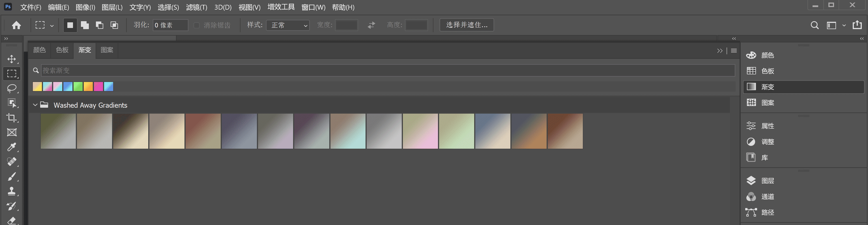Select the Move tool
The width and height of the screenshot is (868, 225).
[x=11, y=59]
